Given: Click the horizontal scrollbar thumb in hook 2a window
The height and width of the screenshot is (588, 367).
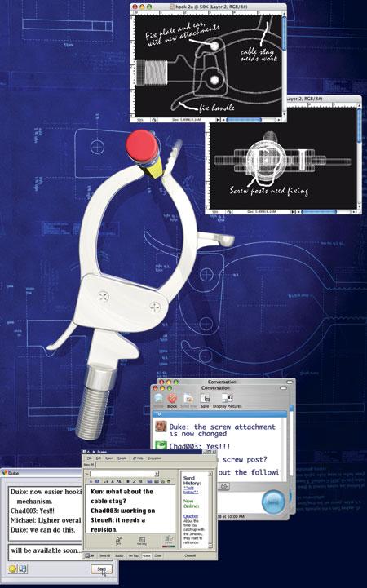Looking at the screenshot, I should 244,120.
